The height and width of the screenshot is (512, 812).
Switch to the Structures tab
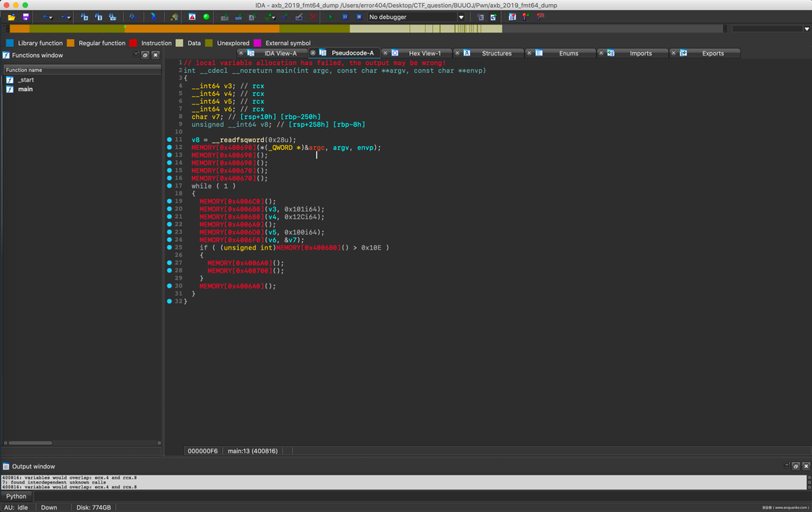pyautogui.click(x=496, y=53)
